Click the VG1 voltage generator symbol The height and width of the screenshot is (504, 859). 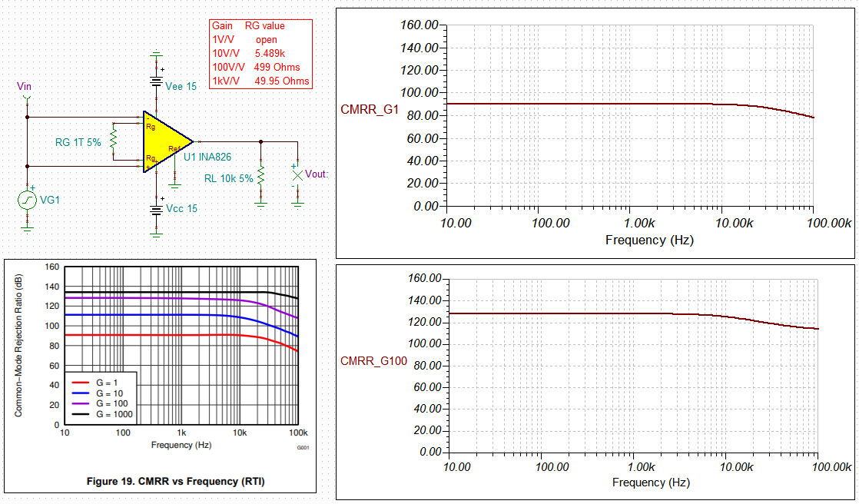coord(28,201)
